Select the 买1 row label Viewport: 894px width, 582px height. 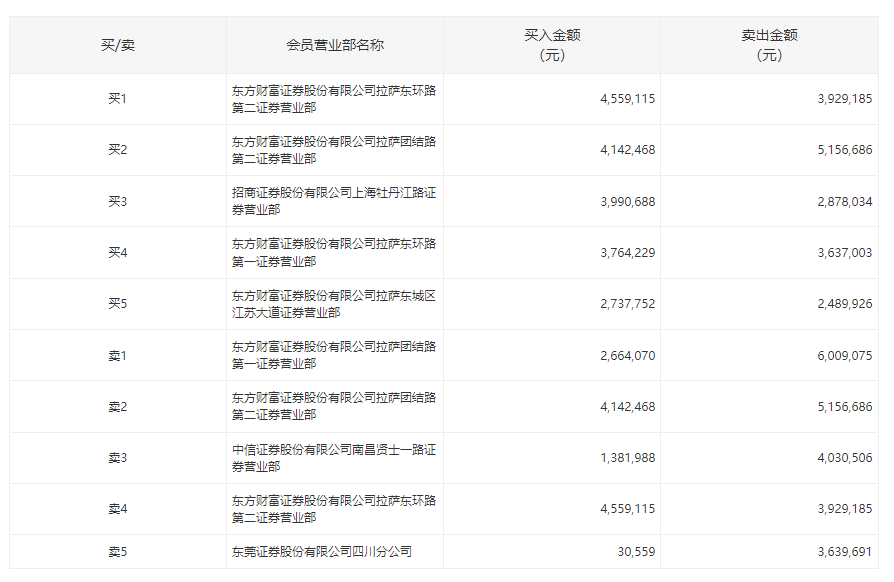[x=117, y=99]
